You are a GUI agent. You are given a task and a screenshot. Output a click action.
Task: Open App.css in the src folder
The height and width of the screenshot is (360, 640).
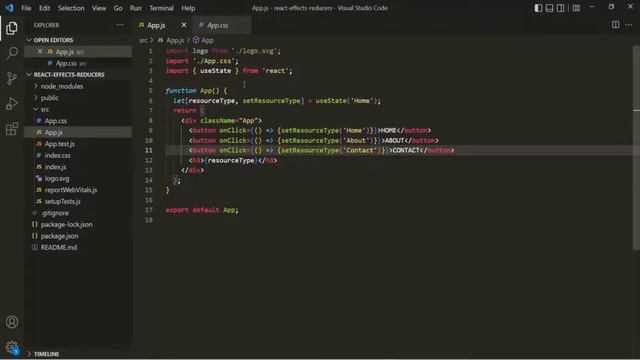(x=56, y=121)
